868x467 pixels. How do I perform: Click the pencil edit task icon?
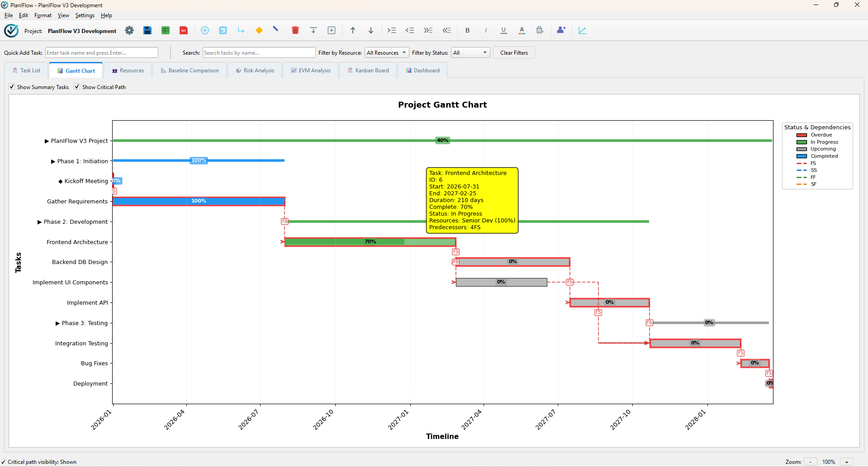point(276,29)
